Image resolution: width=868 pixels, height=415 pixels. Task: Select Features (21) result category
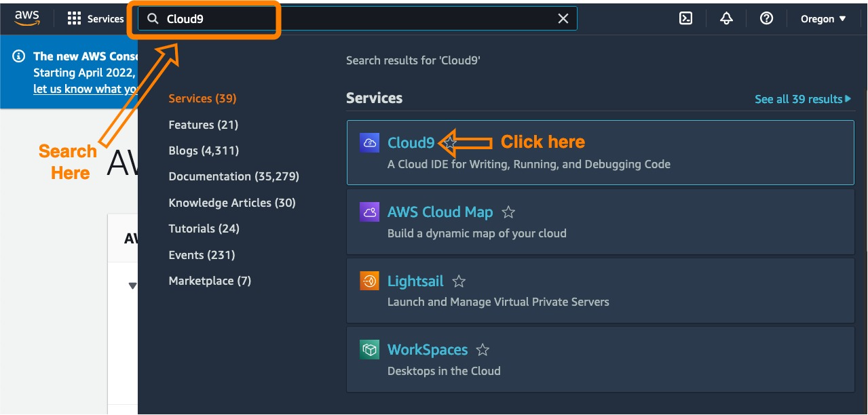(204, 125)
